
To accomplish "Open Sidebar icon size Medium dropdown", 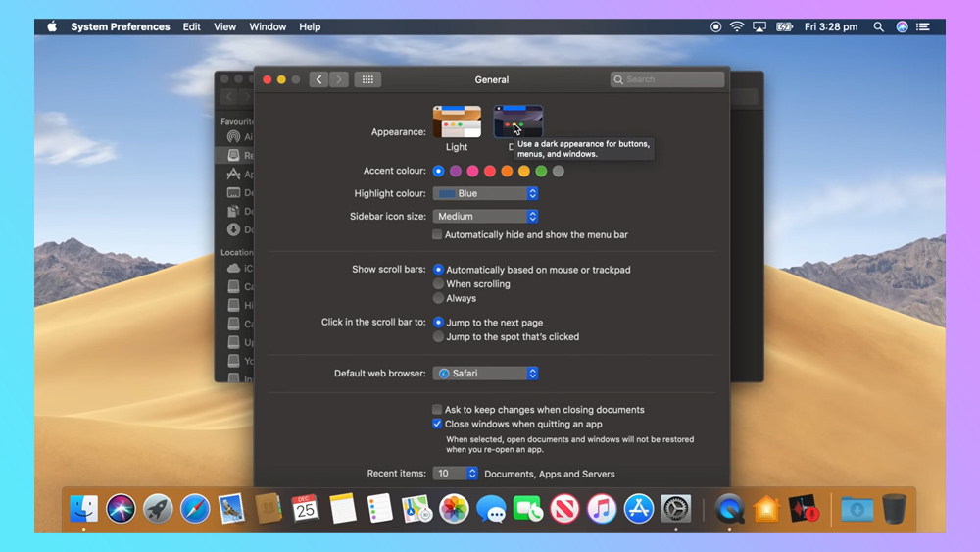I will tap(485, 217).
